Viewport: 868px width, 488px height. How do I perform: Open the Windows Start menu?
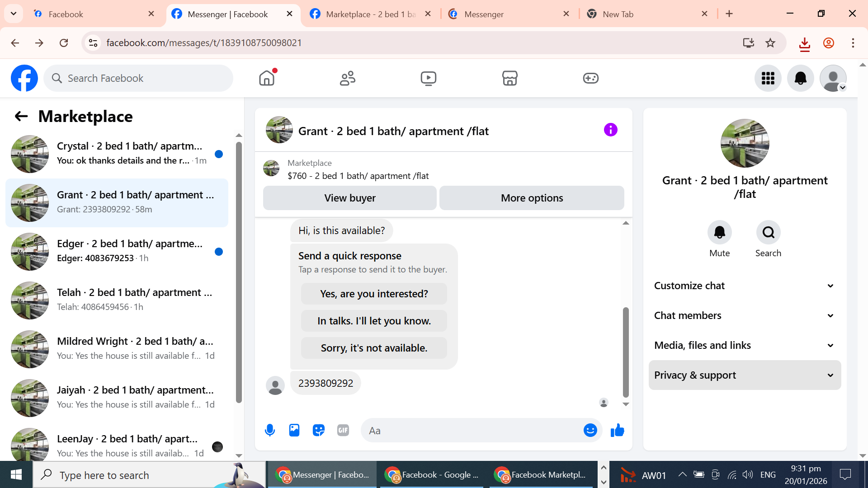pyautogui.click(x=16, y=474)
